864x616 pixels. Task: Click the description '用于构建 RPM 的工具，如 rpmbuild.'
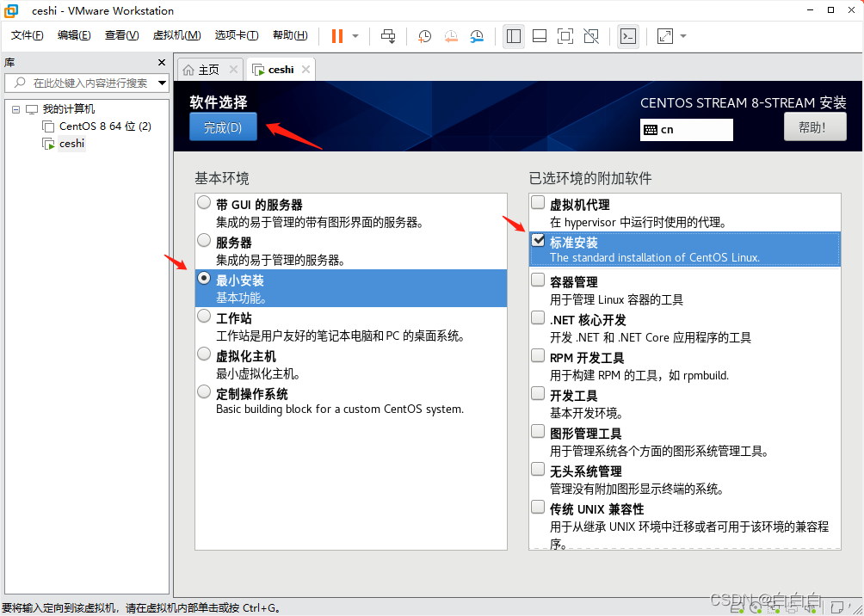639,376
